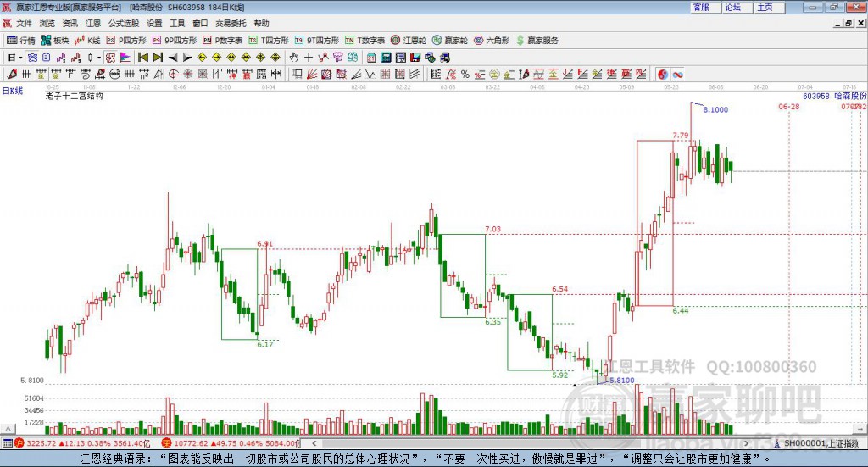Open the P四方形 square tool

coord(126,41)
